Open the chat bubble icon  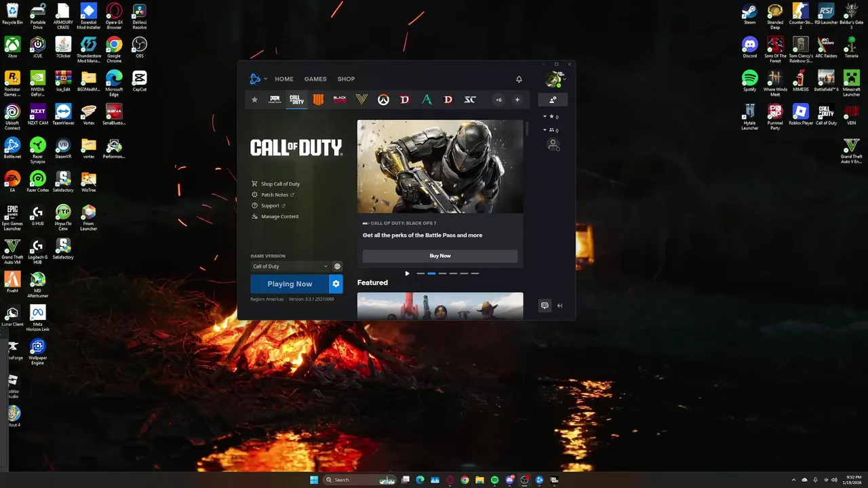click(x=545, y=306)
